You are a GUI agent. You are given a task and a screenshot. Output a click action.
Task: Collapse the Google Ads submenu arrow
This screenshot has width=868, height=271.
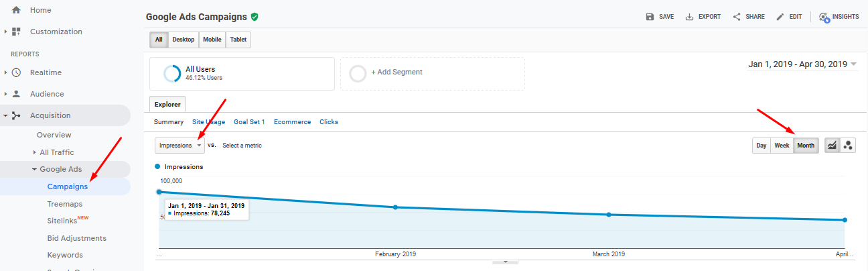pos(35,170)
